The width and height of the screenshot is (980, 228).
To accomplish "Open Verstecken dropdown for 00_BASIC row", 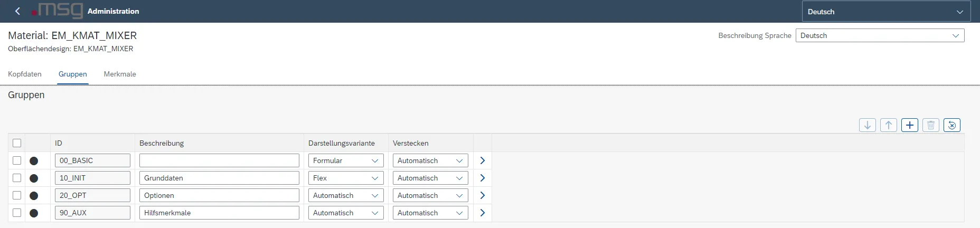I will tap(430, 160).
